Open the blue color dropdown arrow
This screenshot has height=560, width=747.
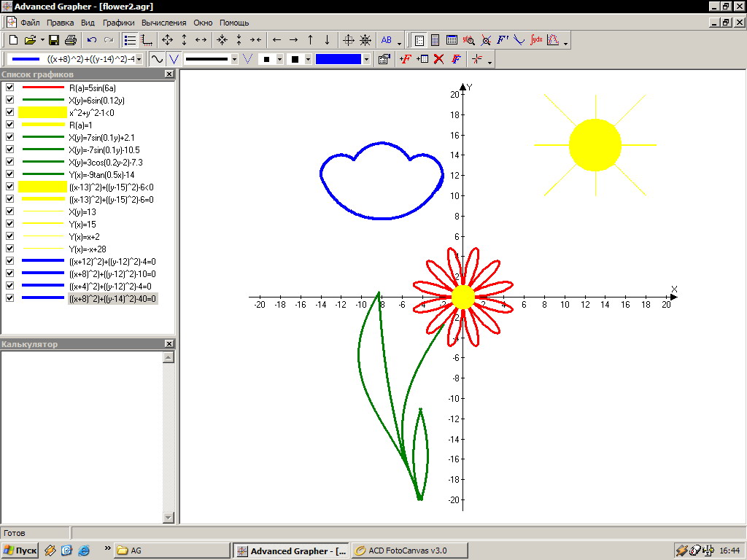coord(366,59)
